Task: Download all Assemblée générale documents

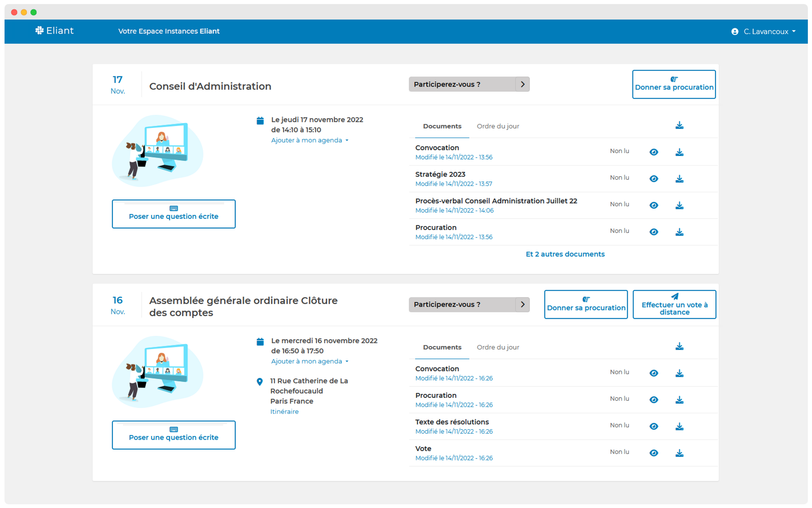Action: pyautogui.click(x=679, y=346)
